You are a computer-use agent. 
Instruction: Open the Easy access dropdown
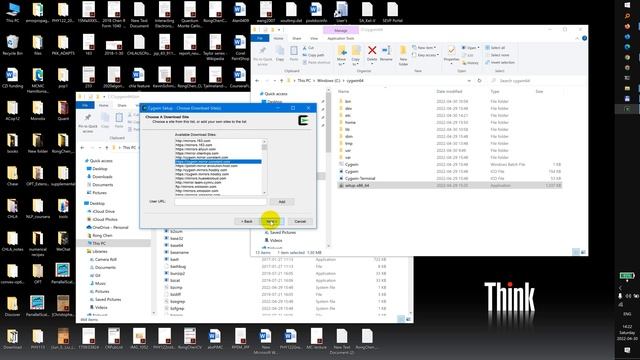425,55
